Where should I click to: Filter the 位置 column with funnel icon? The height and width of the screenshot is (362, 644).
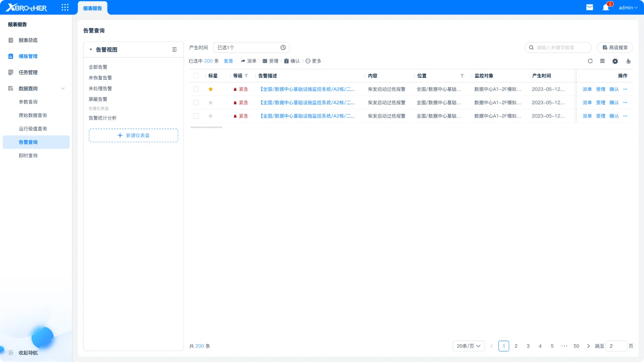(462, 76)
